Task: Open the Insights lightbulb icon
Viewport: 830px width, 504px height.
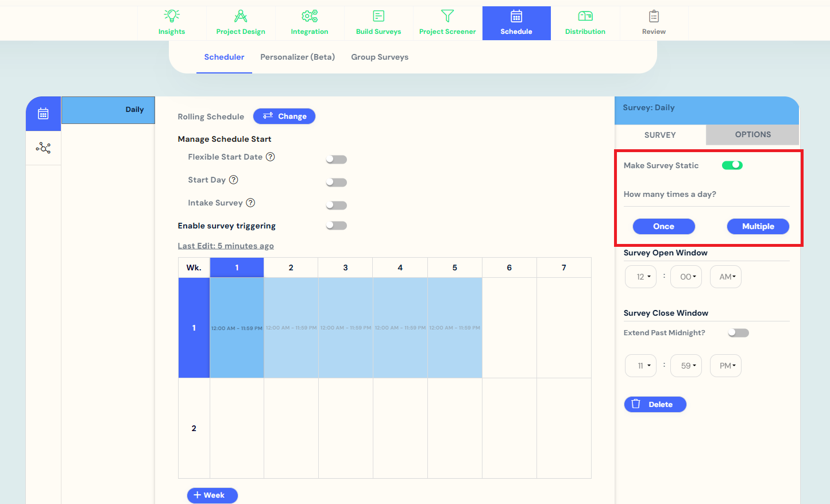Action: [172, 17]
